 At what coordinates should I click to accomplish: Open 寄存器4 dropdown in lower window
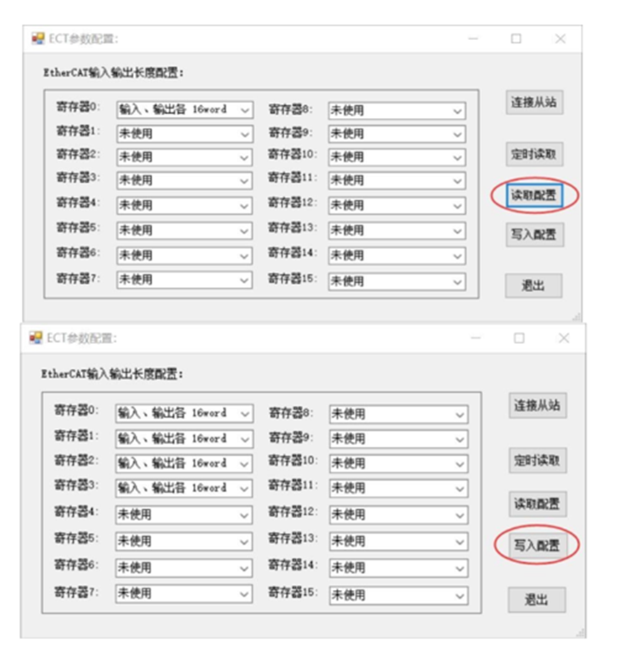pos(184,515)
